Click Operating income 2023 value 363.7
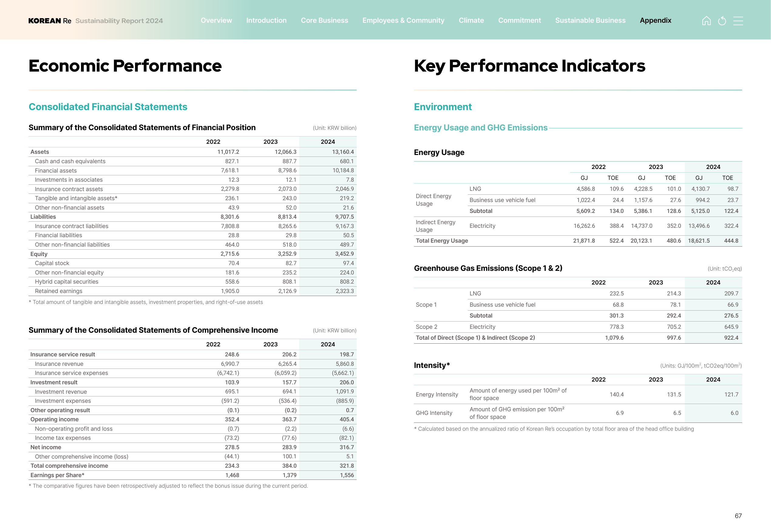Screen dimensions: 771x532 click(289, 419)
